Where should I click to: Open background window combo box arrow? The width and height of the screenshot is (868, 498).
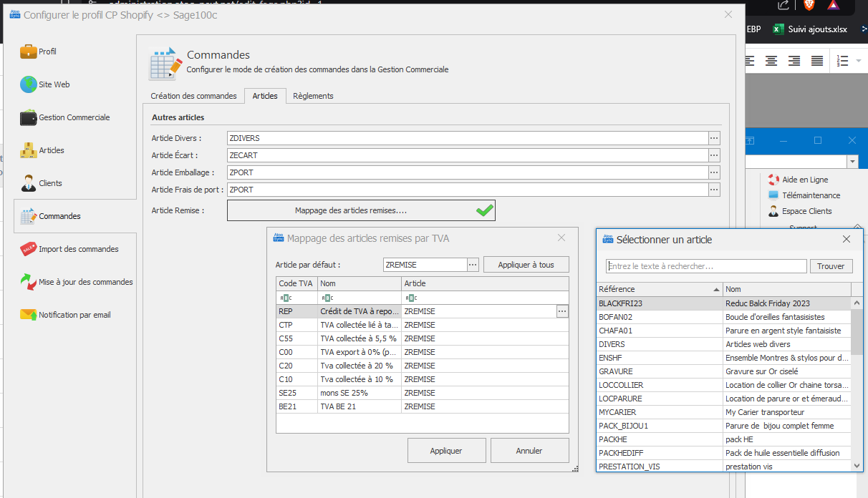pos(852,162)
